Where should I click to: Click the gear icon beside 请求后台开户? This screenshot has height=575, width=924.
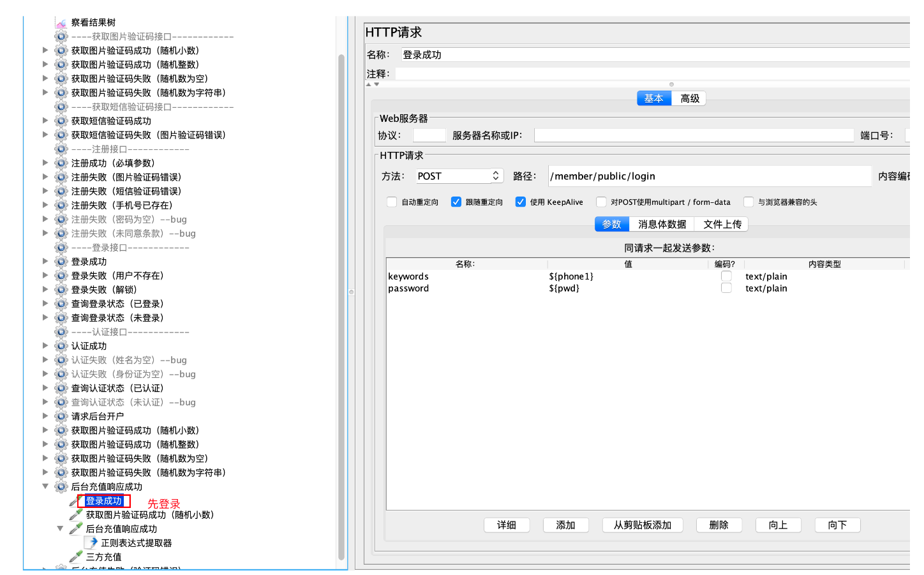point(61,416)
